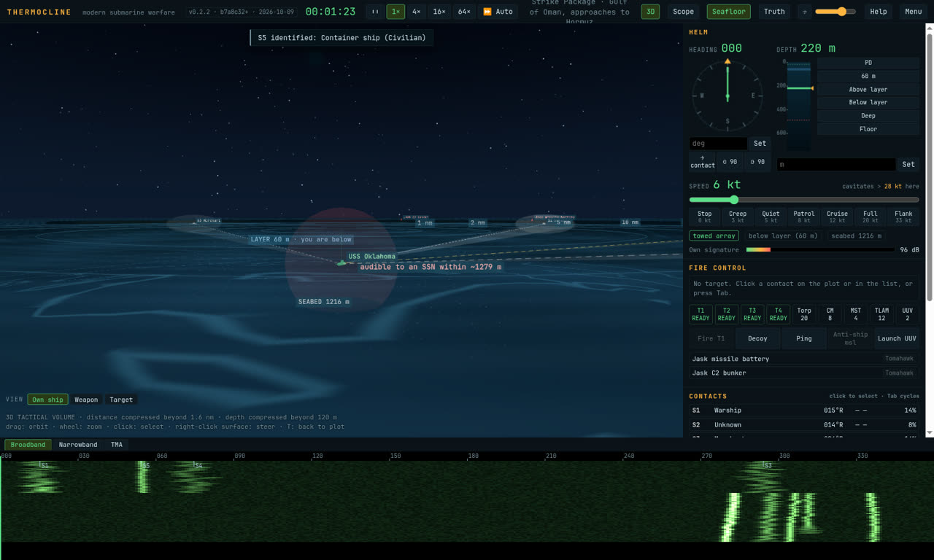This screenshot has height=560, width=934.
Task: Switch camera view to Weapon
Action: click(x=86, y=400)
